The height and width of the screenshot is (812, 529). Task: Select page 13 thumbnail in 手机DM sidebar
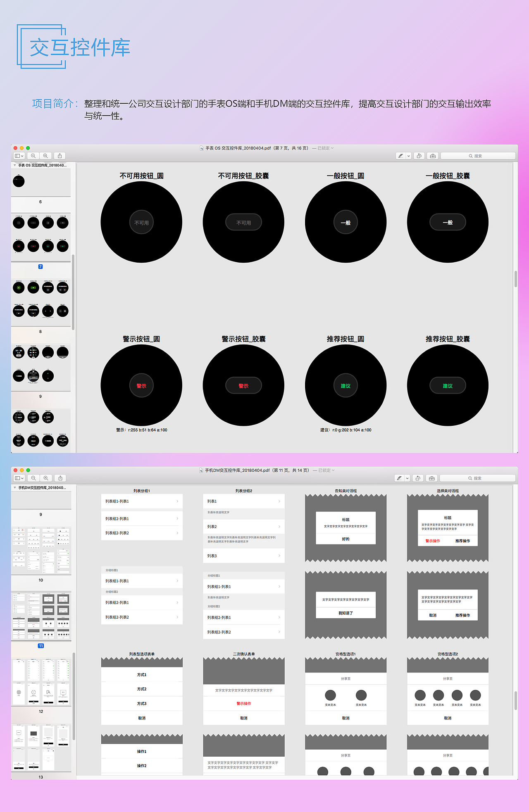coord(41,747)
